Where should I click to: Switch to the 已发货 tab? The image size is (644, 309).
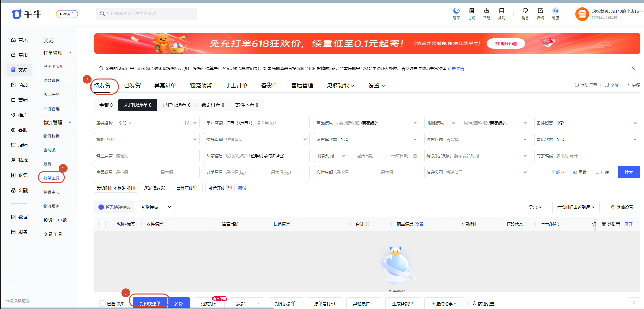click(x=132, y=85)
